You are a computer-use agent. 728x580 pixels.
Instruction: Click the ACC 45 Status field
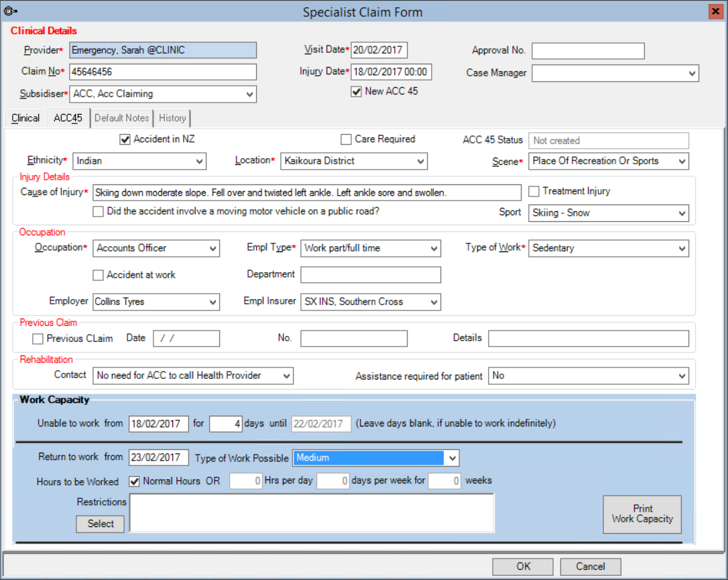click(609, 141)
